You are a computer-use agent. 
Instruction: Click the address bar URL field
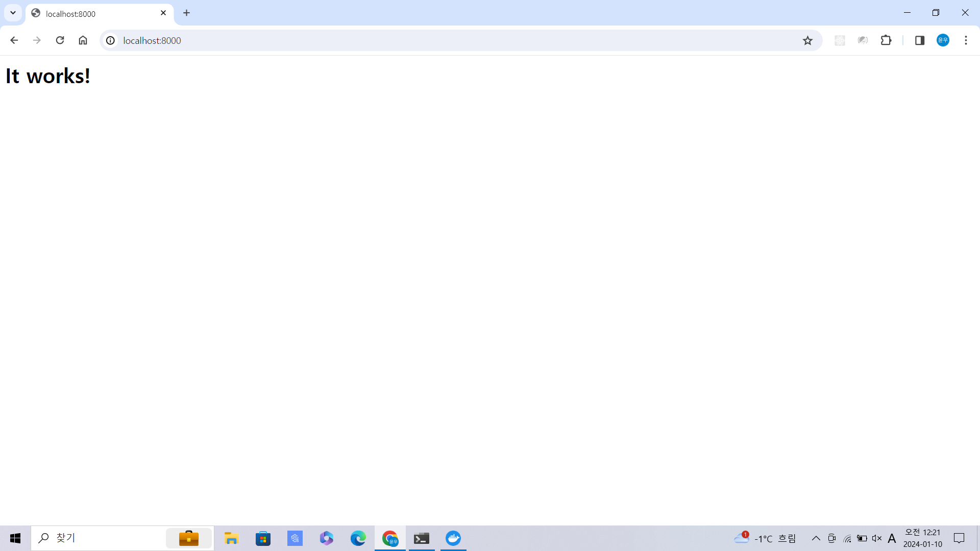tap(408, 40)
